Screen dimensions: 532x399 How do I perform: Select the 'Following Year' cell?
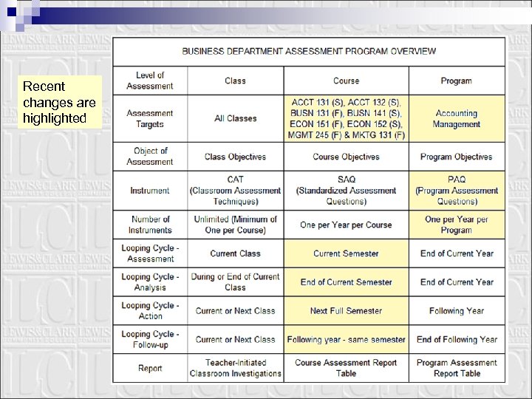point(457,311)
